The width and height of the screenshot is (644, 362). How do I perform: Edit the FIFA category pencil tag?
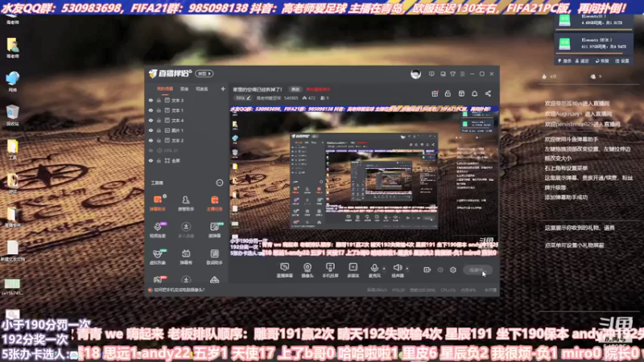(x=243, y=98)
